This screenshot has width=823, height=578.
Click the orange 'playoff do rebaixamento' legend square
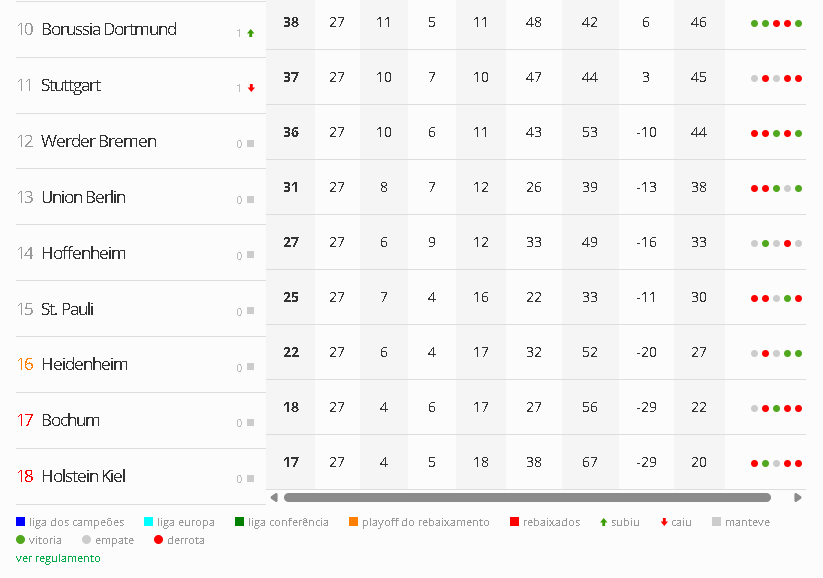tap(354, 522)
